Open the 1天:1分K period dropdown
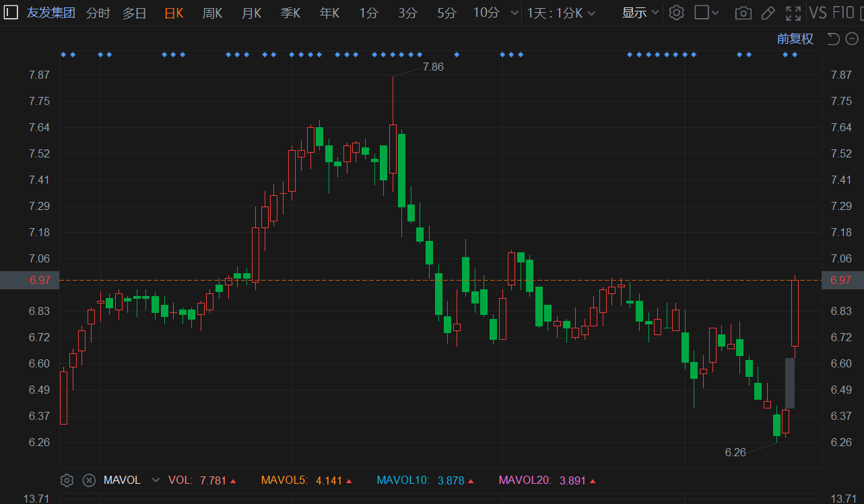Image resolution: width=864 pixels, height=504 pixels. coord(562,13)
